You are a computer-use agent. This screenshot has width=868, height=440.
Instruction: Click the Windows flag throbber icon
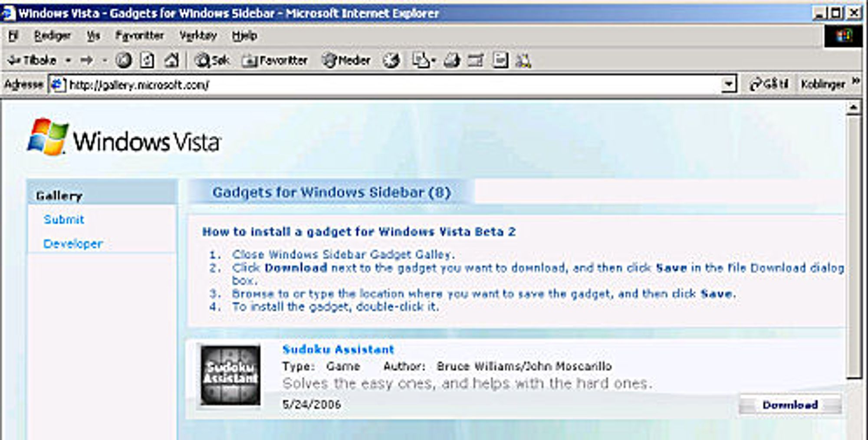coord(843,36)
